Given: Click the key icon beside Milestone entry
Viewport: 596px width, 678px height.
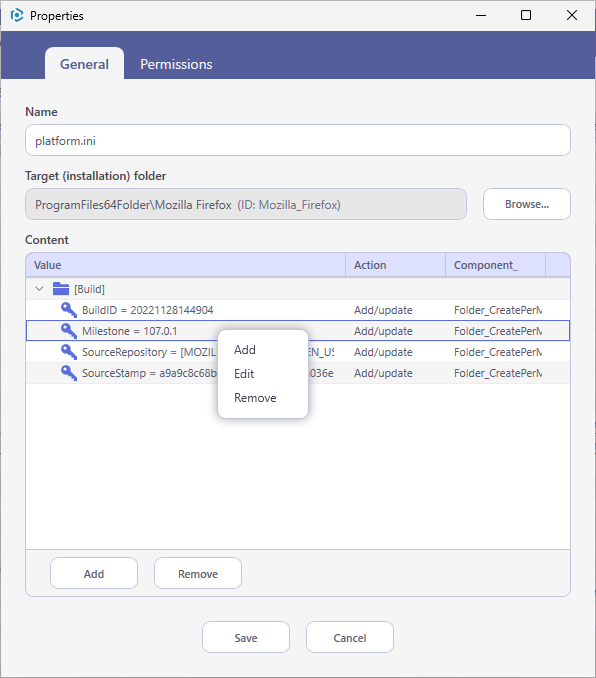Looking at the screenshot, I should [x=69, y=331].
